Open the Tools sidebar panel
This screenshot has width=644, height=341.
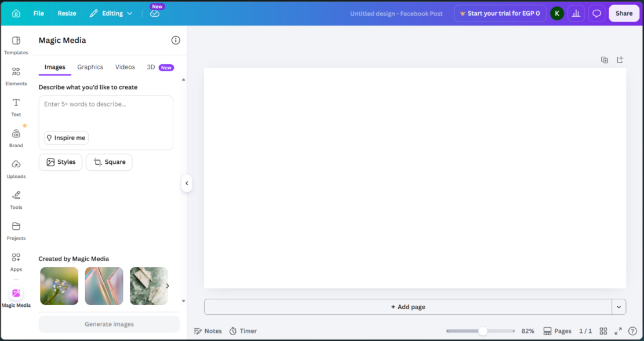[x=16, y=200]
